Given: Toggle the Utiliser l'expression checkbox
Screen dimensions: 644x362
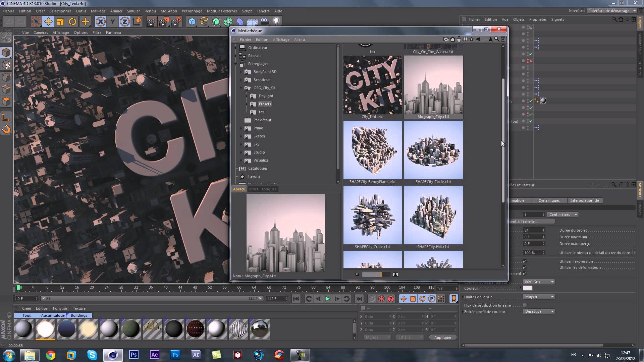Looking at the screenshot, I should tap(525, 261).
